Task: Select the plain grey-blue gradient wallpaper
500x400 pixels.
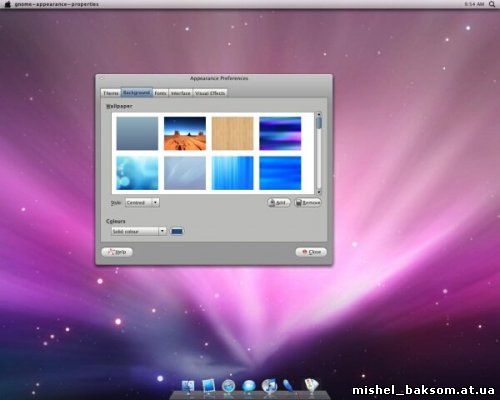Action: (137, 133)
